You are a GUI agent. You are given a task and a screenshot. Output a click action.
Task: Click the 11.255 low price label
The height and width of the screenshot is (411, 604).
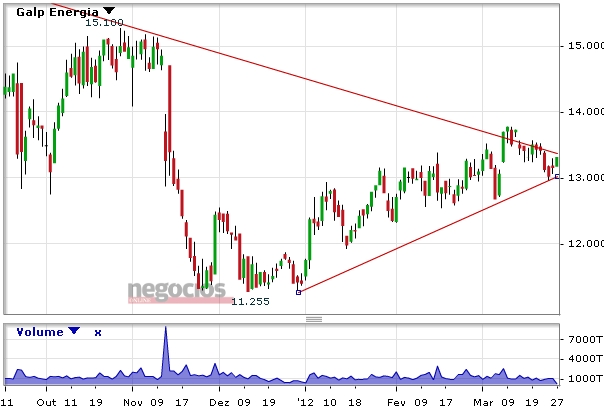[250, 301]
